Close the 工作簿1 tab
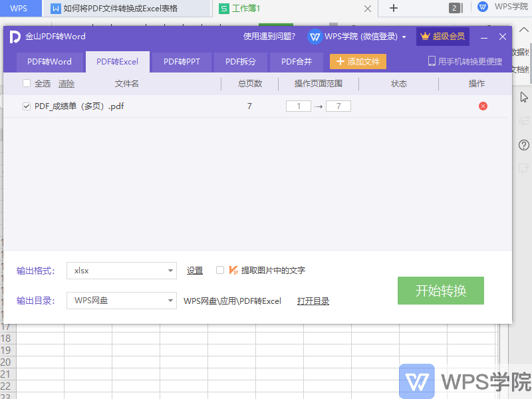Image resolution: width=532 pixels, height=399 pixels. click(368, 9)
